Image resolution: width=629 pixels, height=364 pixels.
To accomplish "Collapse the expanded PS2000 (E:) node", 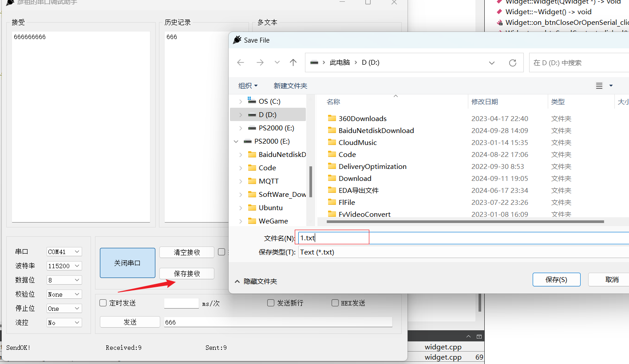I will [236, 141].
